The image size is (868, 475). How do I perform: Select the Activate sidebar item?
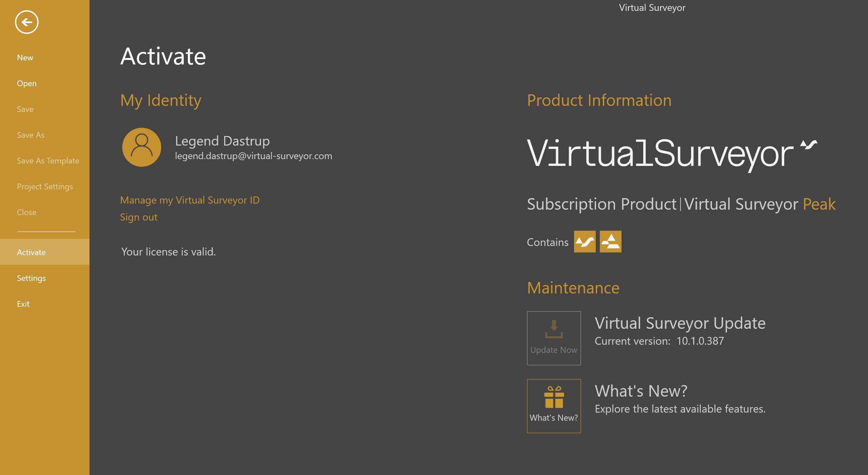pyautogui.click(x=31, y=252)
